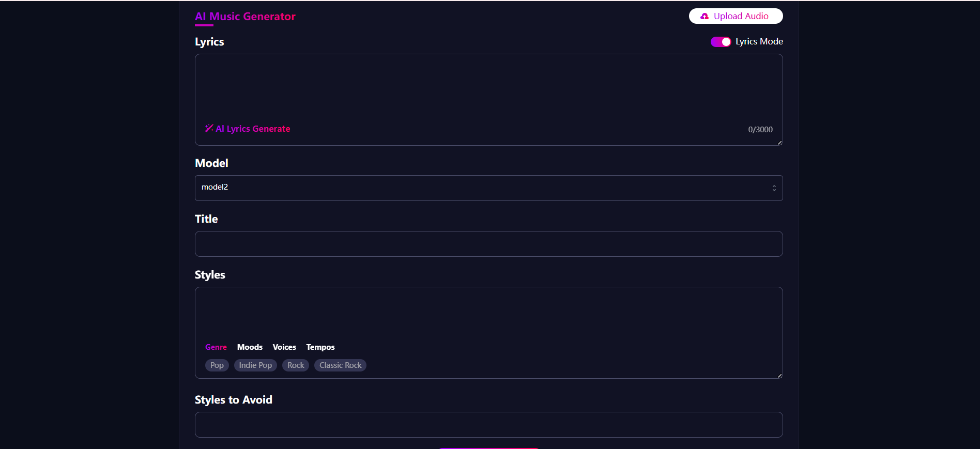Switch to the Moods tab
Screen dimensions: 980x449
pos(250,347)
